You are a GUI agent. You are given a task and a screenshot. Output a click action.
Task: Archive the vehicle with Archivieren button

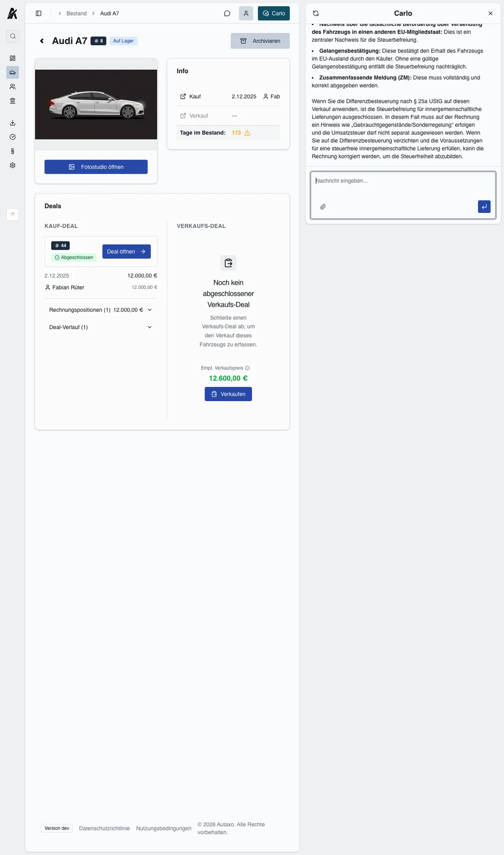tap(260, 41)
